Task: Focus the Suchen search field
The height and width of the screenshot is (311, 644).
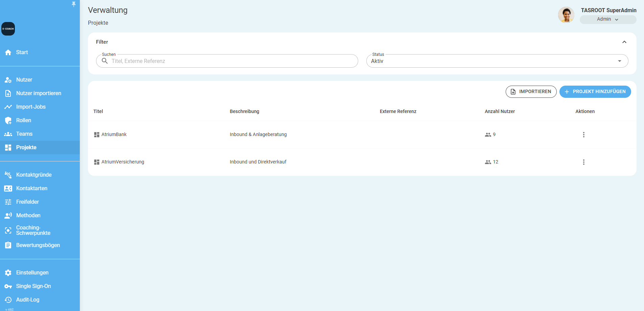Action: [x=227, y=61]
